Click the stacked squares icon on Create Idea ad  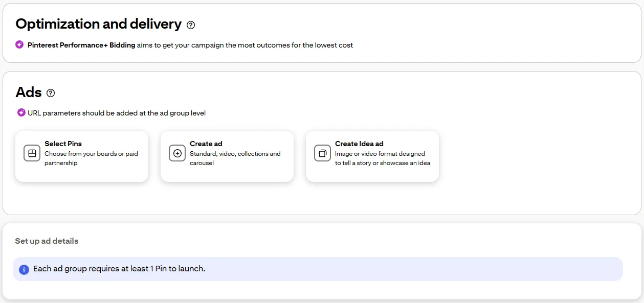coord(322,153)
